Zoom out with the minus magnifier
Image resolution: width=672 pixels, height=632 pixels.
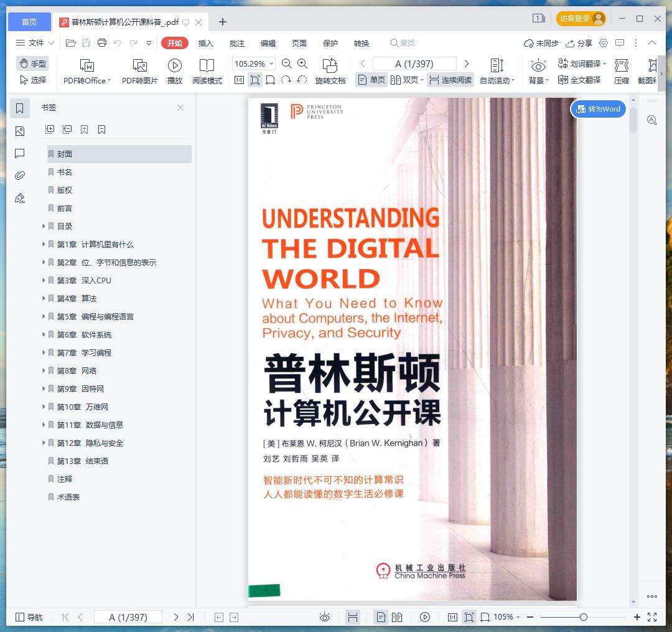(x=287, y=64)
